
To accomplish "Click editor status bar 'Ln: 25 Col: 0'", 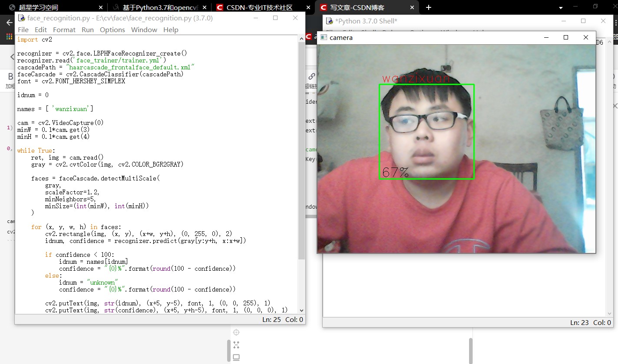I will [x=283, y=319].
